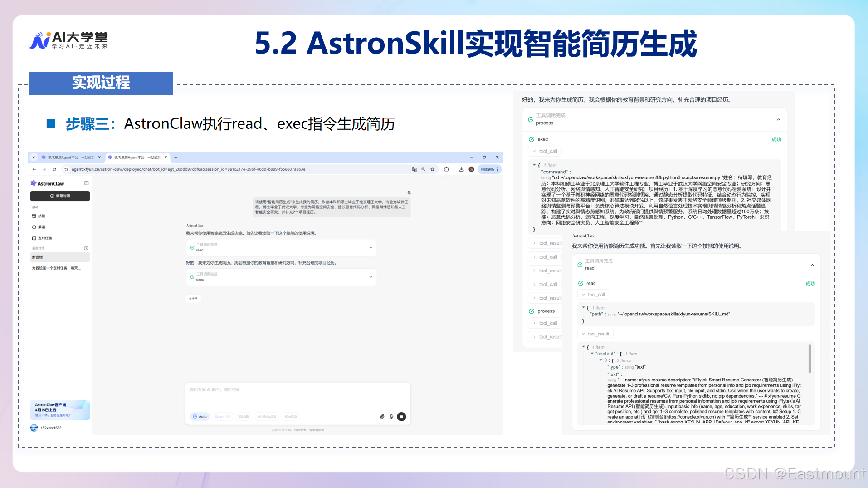This screenshot has height=488, width=868.
Task: Open the recent chats history clock icon
Action: [86, 248]
